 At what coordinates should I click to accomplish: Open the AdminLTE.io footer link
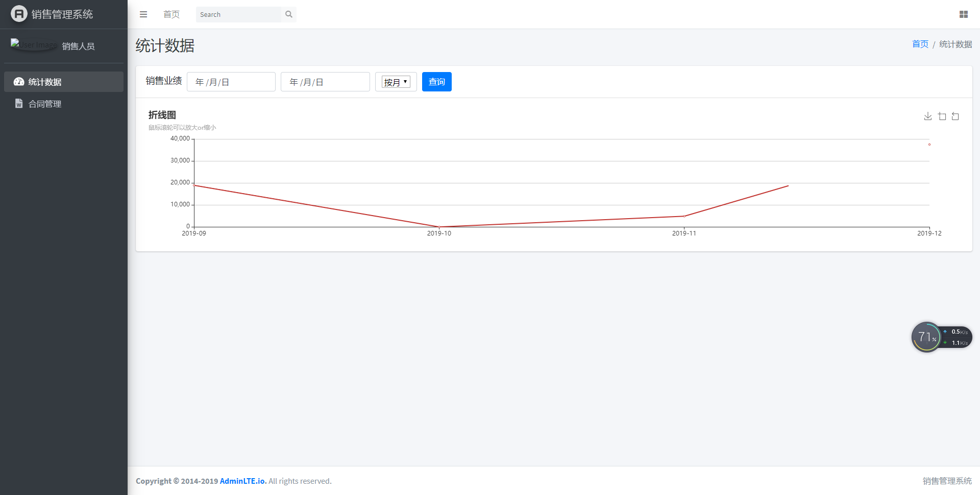[x=242, y=481]
